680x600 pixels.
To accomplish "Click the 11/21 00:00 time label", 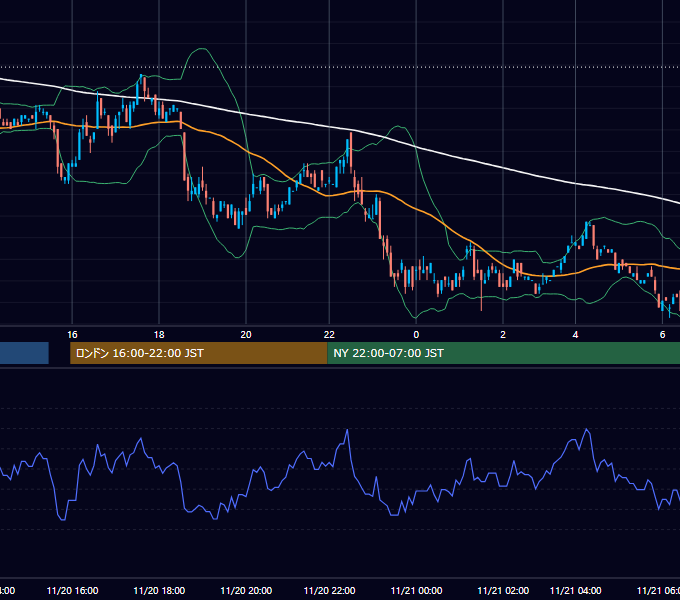I will coord(416,590).
